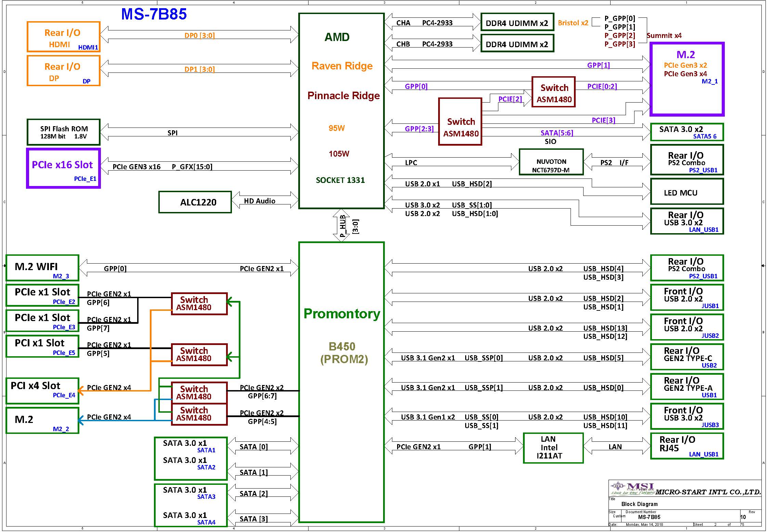Click the PCIE[0:2] purple label

point(602,87)
